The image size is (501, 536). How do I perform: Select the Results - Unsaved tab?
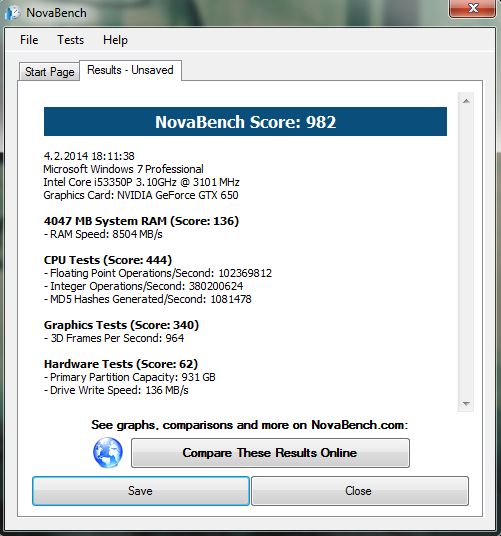tap(130, 70)
